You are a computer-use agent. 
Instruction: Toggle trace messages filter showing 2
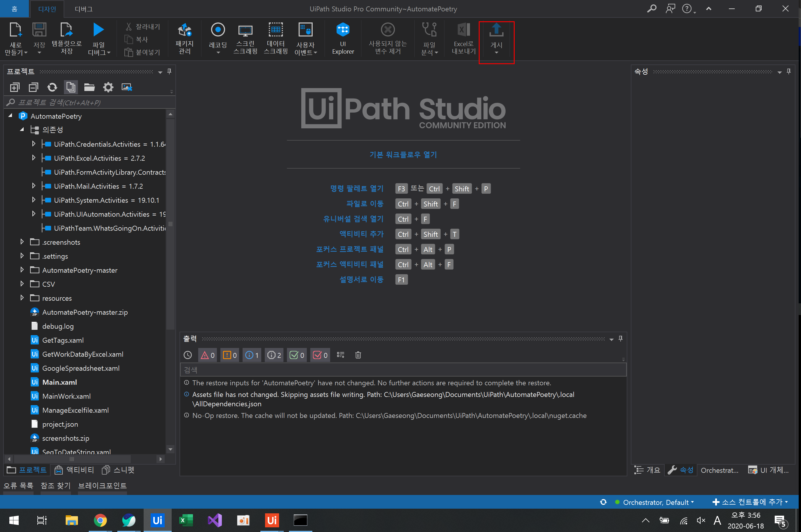(x=274, y=355)
